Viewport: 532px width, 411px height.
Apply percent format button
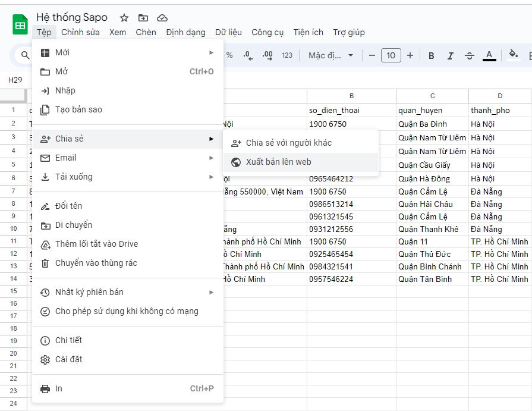(x=229, y=55)
